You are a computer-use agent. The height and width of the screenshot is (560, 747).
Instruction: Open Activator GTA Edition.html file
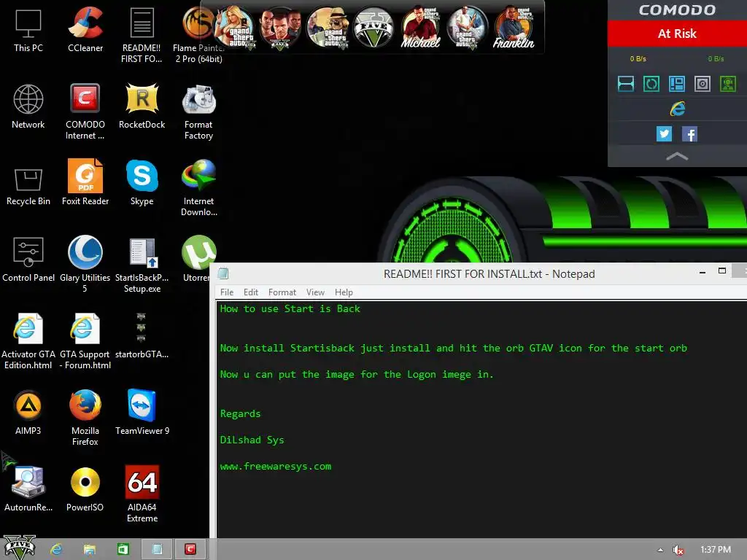[x=28, y=341]
